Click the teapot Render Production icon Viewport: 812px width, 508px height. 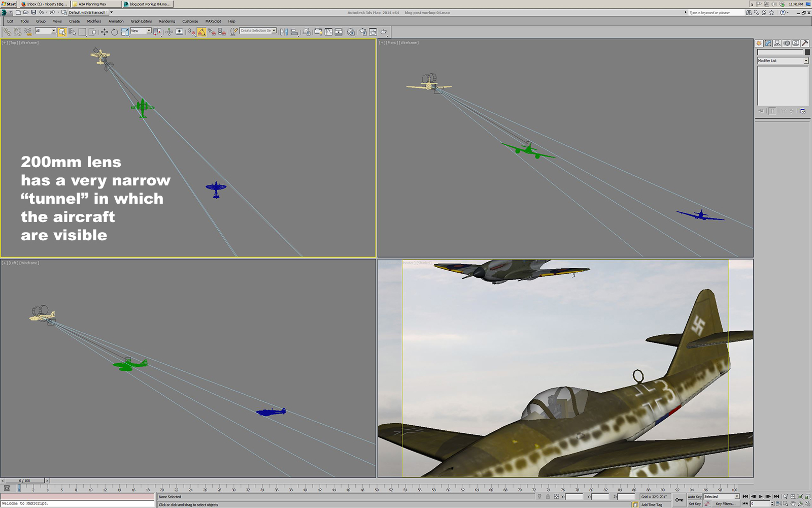point(384,32)
